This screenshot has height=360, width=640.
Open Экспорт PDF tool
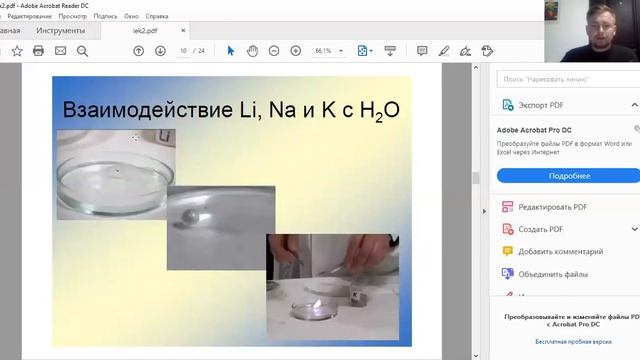pos(541,105)
